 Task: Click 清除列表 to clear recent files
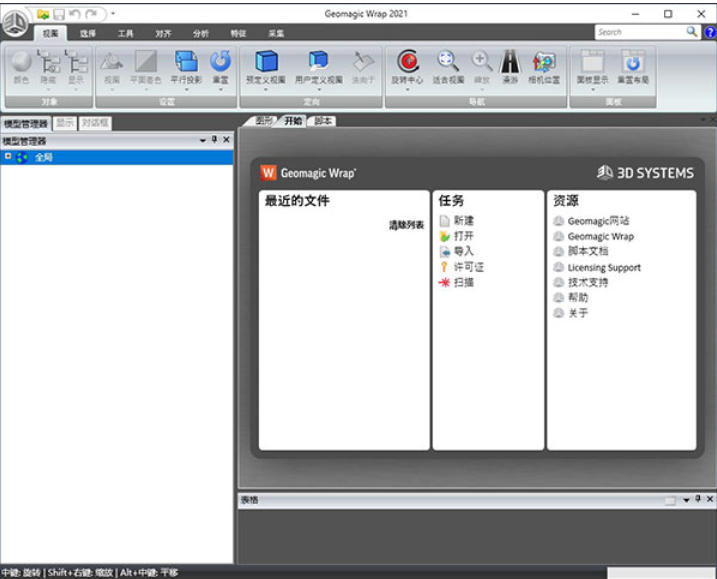pyautogui.click(x=406, y=225)
